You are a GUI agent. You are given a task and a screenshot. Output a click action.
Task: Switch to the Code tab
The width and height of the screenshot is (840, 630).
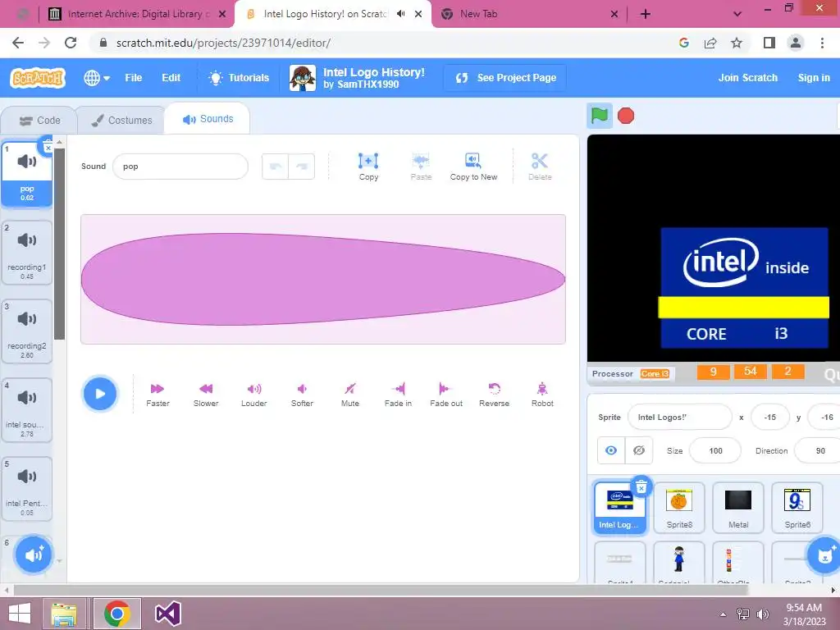[39, 121]
